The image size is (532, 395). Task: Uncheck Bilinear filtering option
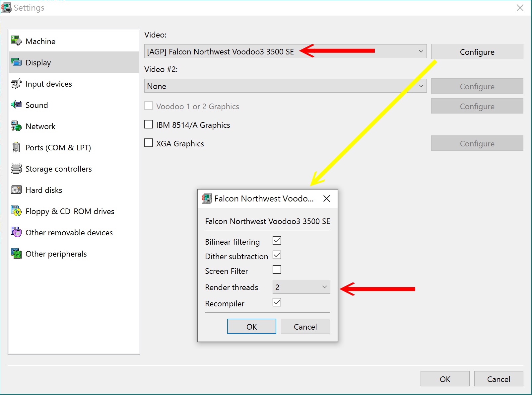point(277,240)
